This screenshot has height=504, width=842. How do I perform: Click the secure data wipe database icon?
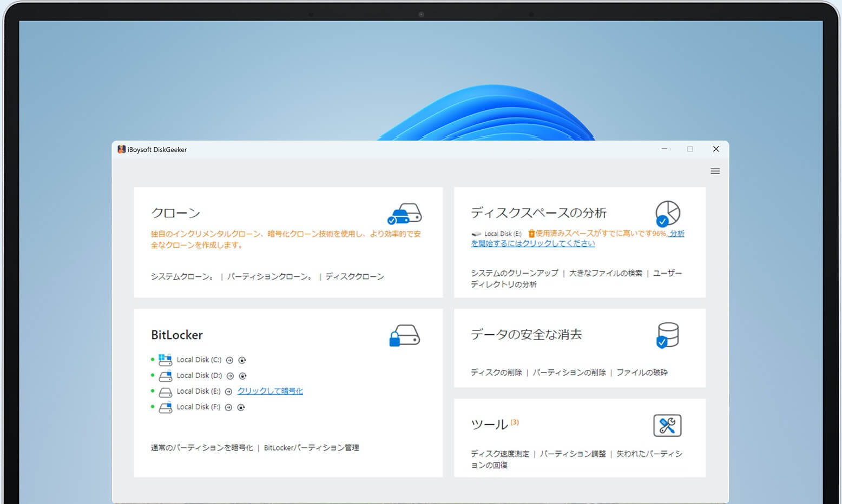tap(667, 335)
